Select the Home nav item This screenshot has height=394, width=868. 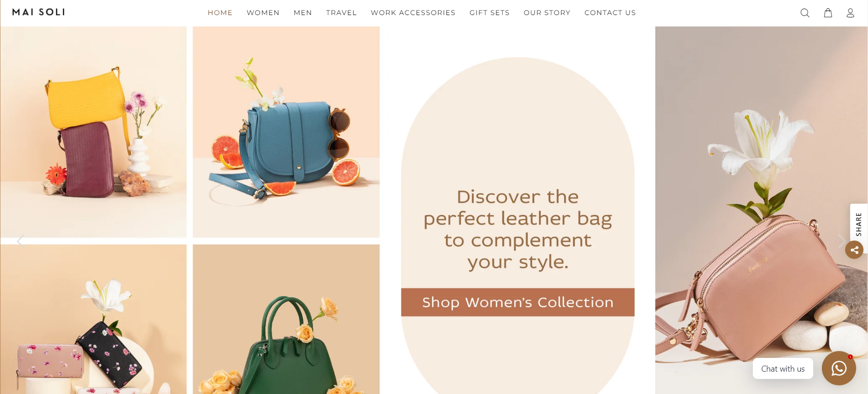220,13
